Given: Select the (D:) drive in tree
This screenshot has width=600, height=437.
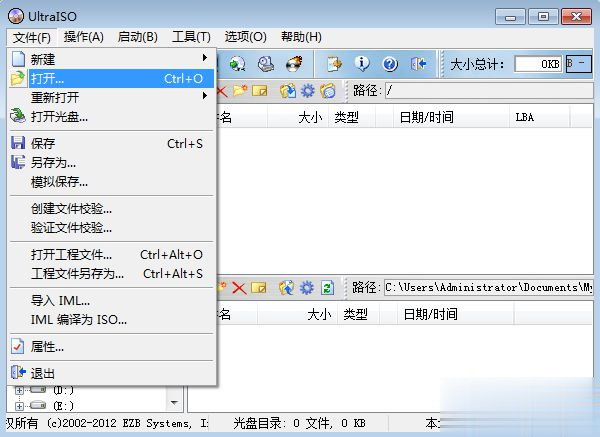Looking at the screenshot, I should (63, 390).
